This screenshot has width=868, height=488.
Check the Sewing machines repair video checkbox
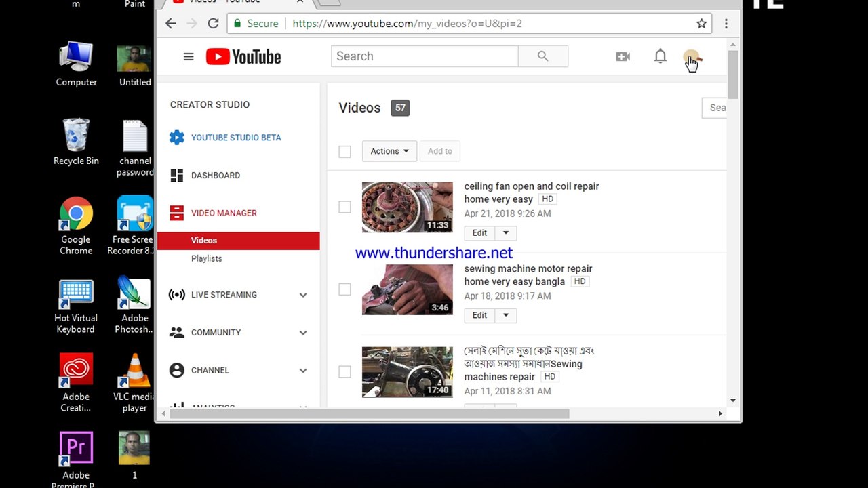pos(344,371)
